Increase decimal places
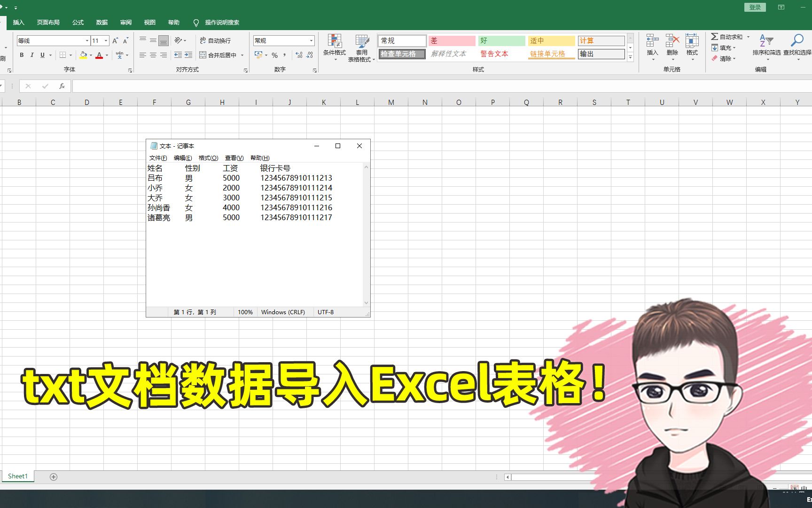 click(x=299, y=55)
